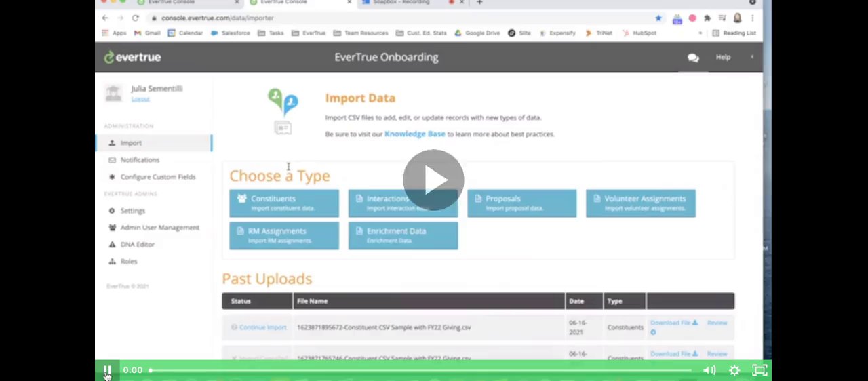The image size is (868, 381).
Task: Click the video progress bar track
Action: [420, 370]
